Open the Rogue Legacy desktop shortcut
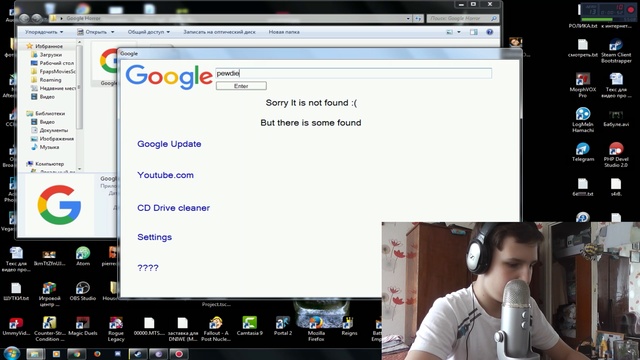Image resolution: width=640 pixels, height=360 pixels. [x=116, y=329]
